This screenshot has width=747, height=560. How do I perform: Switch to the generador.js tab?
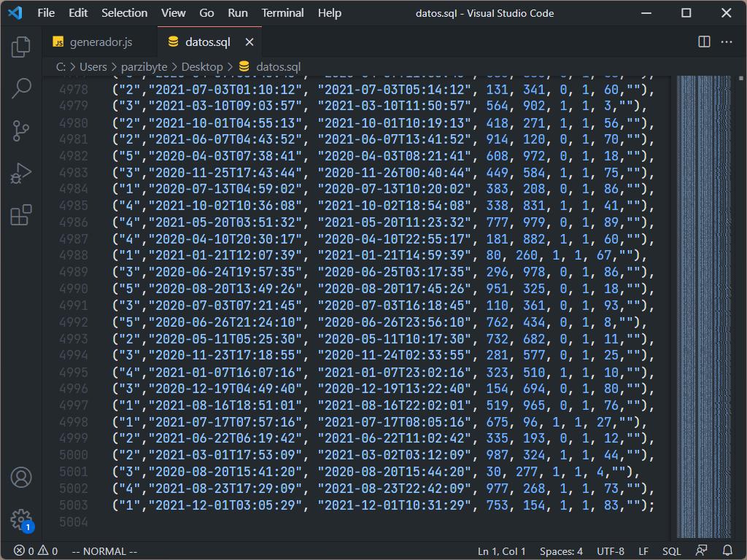click(101, 42)
